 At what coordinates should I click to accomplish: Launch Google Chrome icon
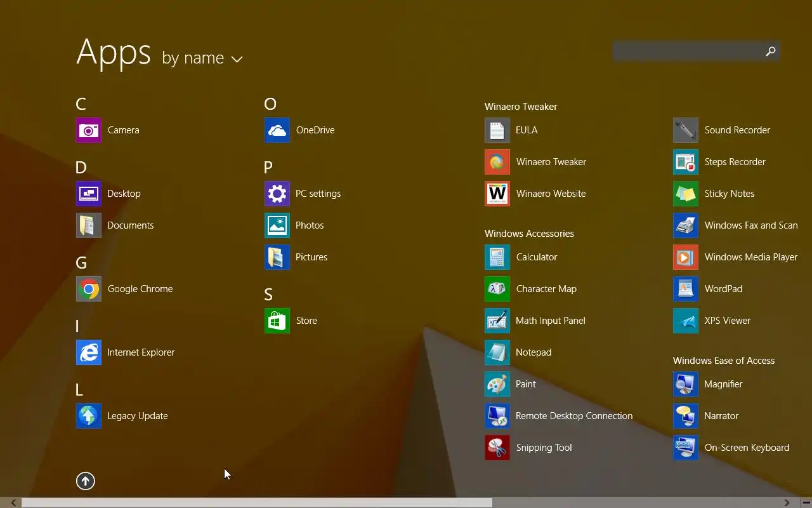pos(89,289)
